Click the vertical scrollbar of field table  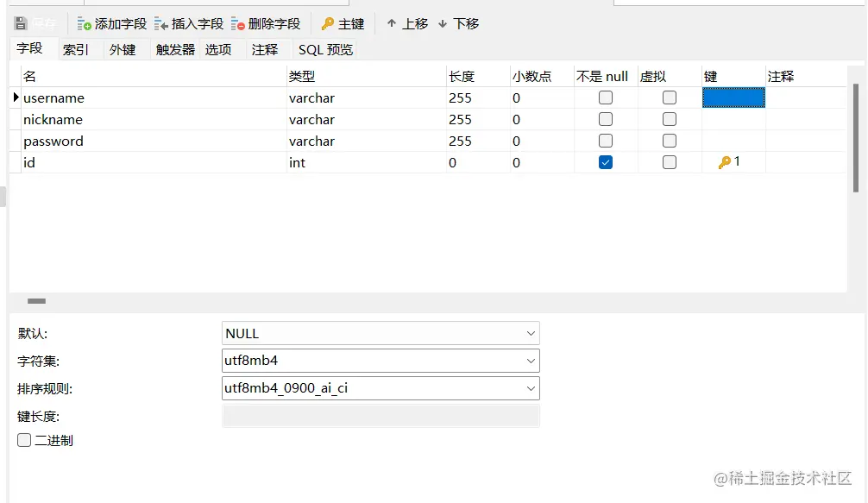point(856,138)
